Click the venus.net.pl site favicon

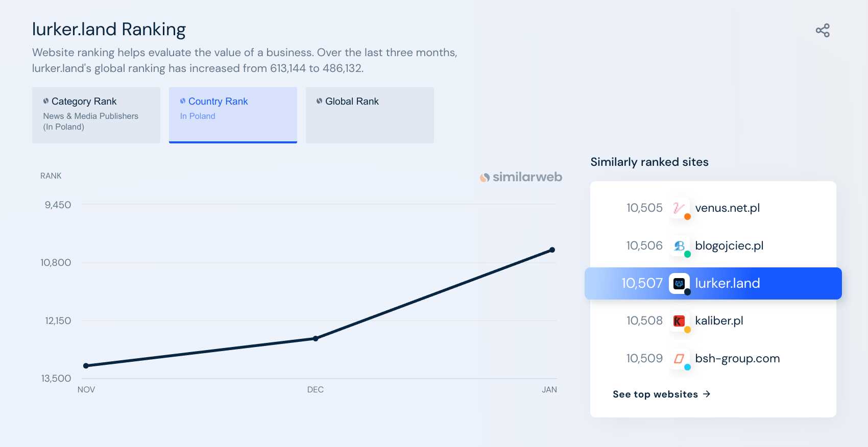point(679,208)
